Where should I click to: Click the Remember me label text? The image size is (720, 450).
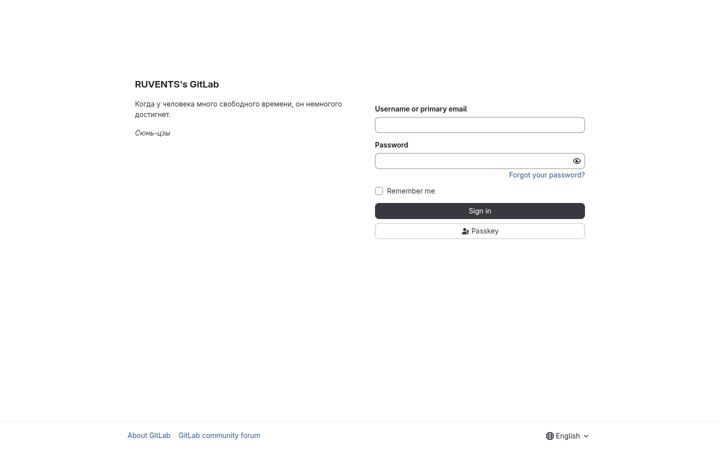point(411,191)
